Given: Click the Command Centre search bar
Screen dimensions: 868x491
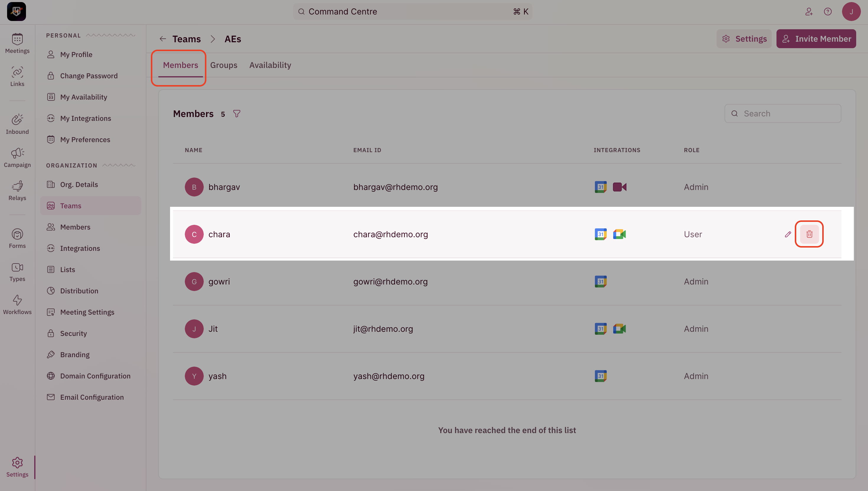Looking at the screenshot, I should point(412,12).
